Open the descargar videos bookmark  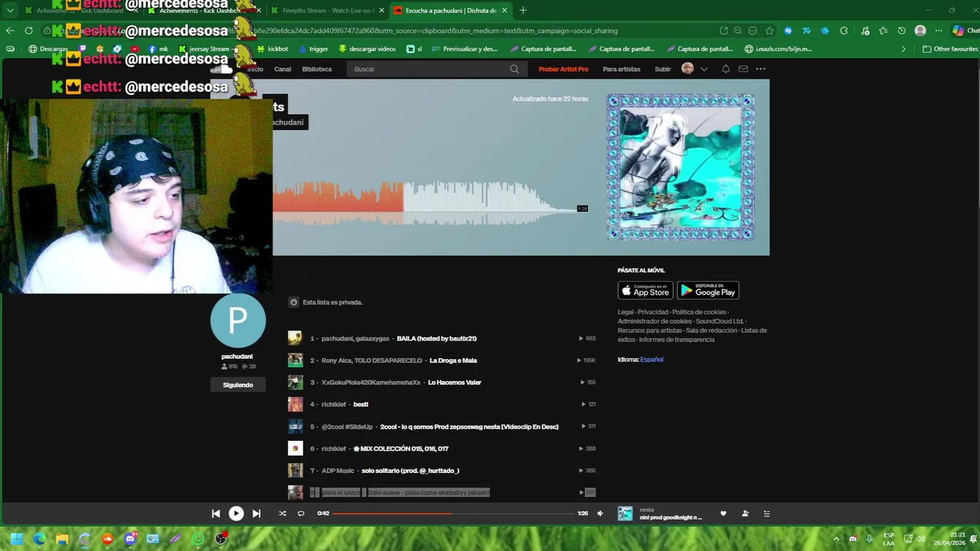click(367, 49)
